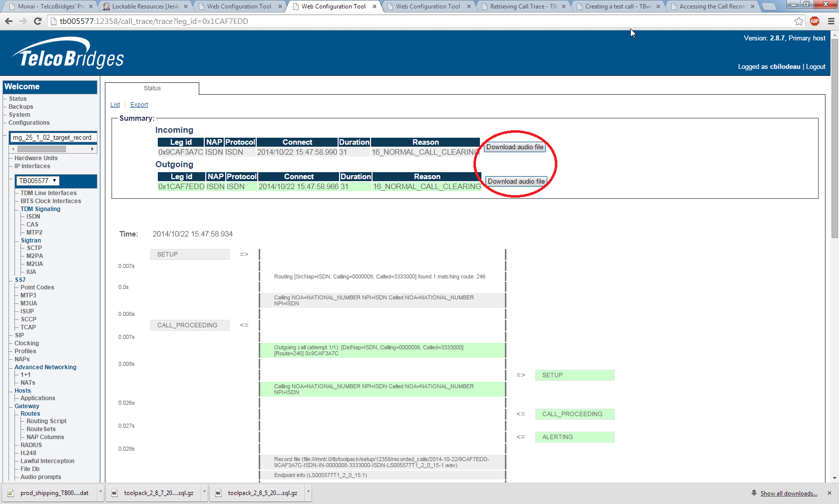The width and height of the screenshot is (839, 504).
Task: Open the prod_shipping download options arrow
Action: point(100,493)
